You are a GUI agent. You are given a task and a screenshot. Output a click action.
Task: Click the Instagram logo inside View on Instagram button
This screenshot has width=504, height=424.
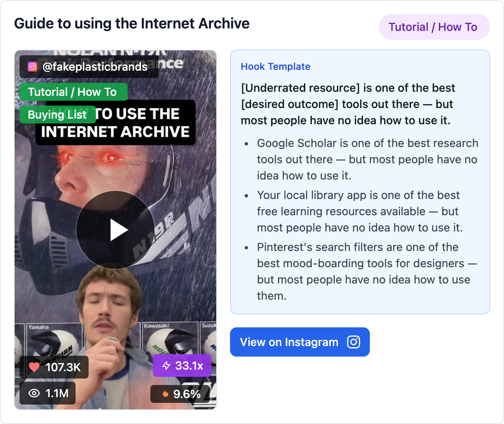(353, 342)
